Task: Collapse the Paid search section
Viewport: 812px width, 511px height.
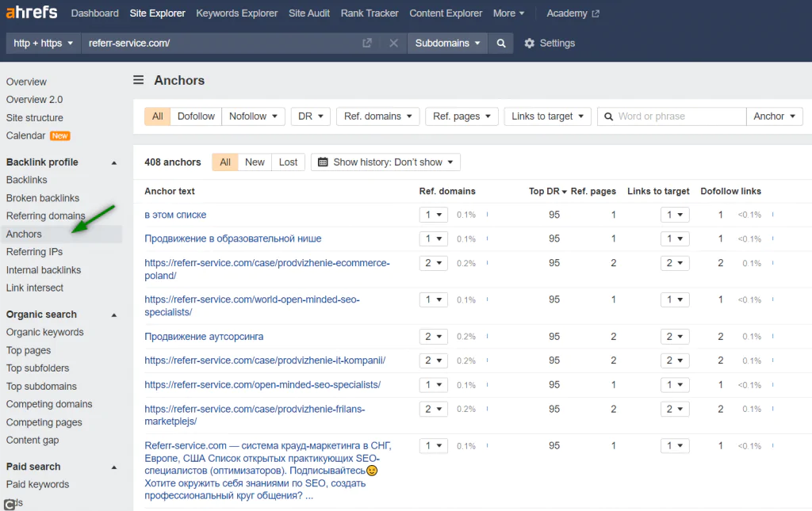Action: click(114, 467)
